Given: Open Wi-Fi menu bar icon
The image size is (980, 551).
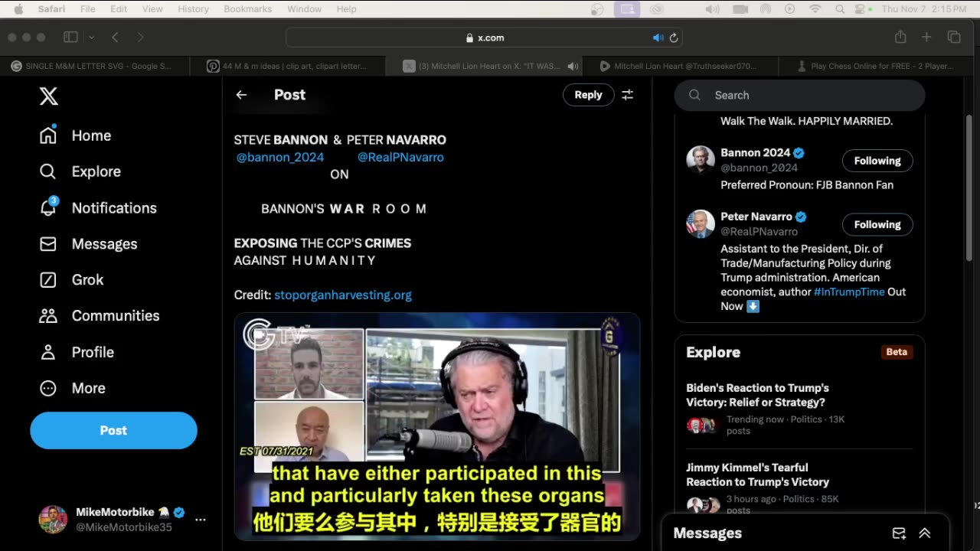Looking at the screenshot, I should 815,9.
